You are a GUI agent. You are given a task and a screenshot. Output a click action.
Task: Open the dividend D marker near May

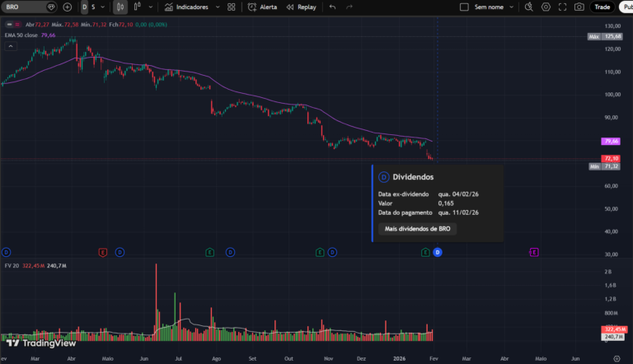120,253
